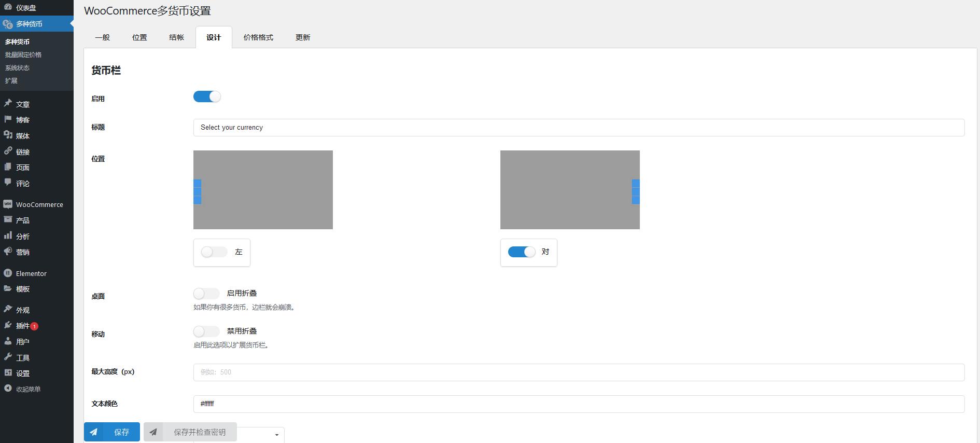Click the 仪表盘 dashboard icon
The image size is (980, 443).
click(8, 7)
